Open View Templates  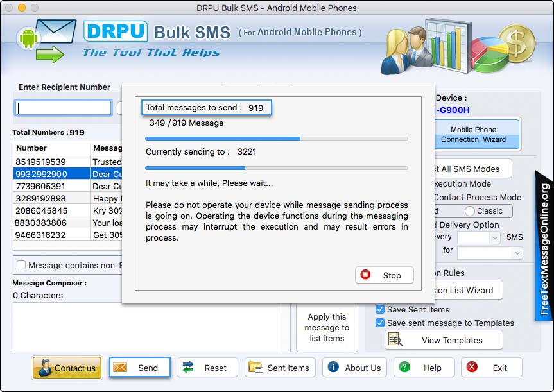(444, 340)
